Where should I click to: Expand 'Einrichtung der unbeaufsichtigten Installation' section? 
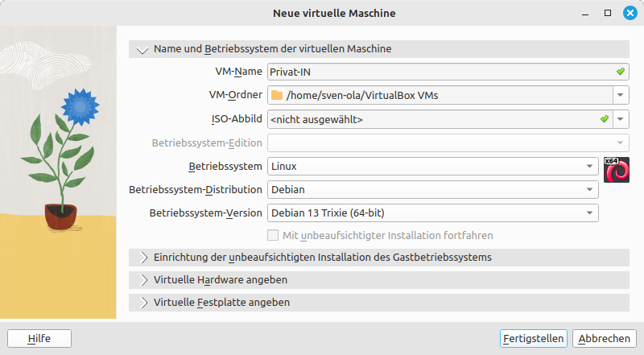(x=144, y=258)
